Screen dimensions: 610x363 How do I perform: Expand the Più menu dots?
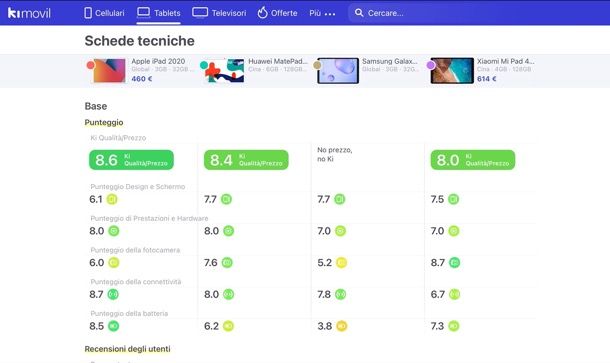click(x=330, y=14)
